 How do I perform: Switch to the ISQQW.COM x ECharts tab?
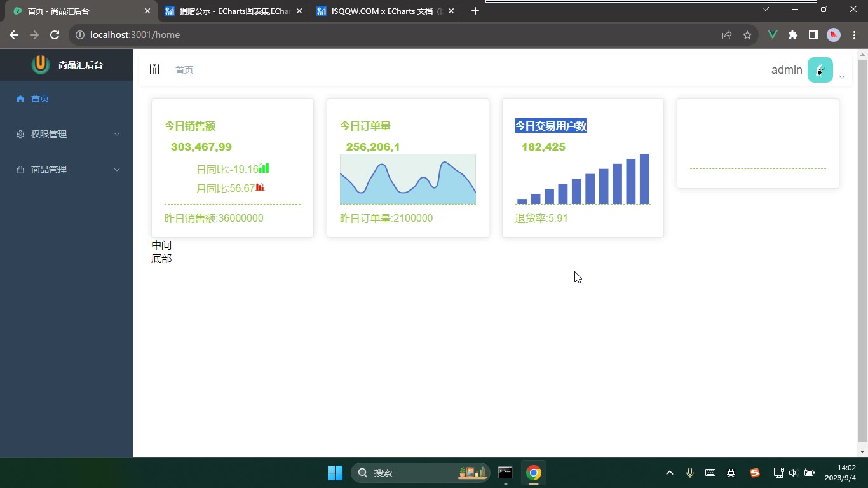coord(385,11)
